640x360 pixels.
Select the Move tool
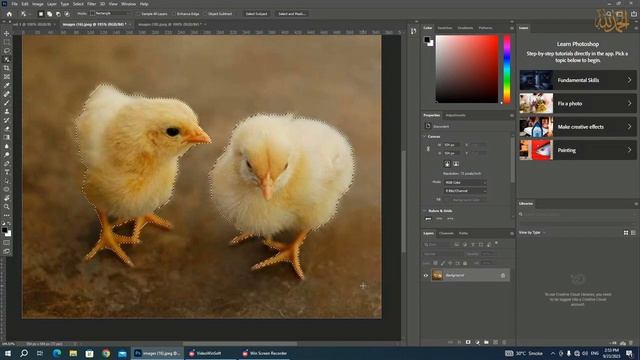coord(7,33)
